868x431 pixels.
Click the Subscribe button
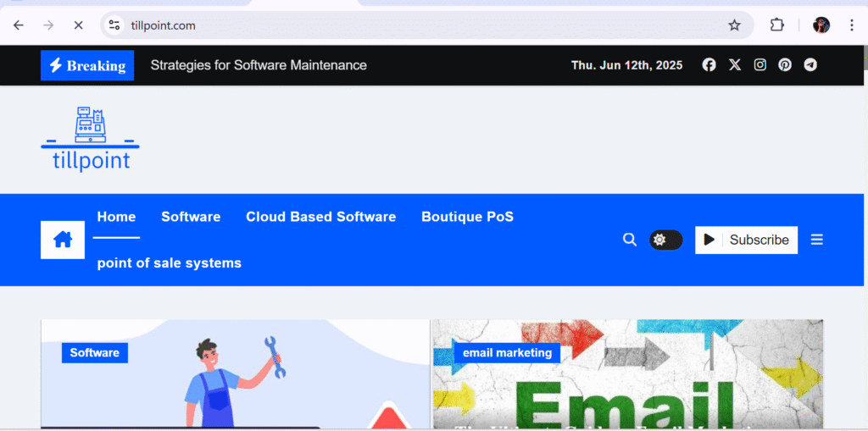pyautogui.click(x=746, y=240)
